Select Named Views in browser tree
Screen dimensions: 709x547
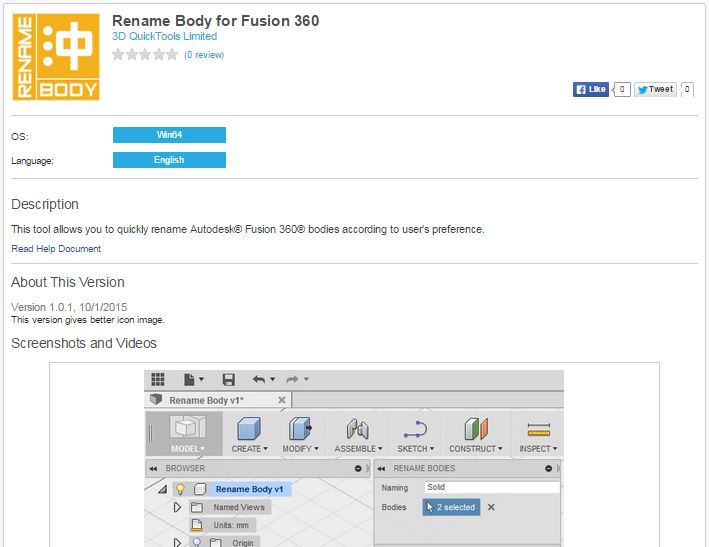pos(239,507)
